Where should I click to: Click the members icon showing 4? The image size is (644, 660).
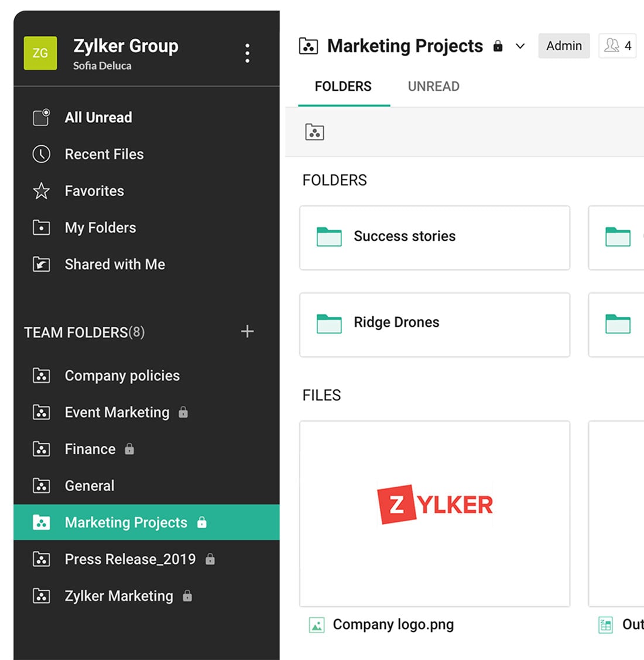tap(617, 46)
